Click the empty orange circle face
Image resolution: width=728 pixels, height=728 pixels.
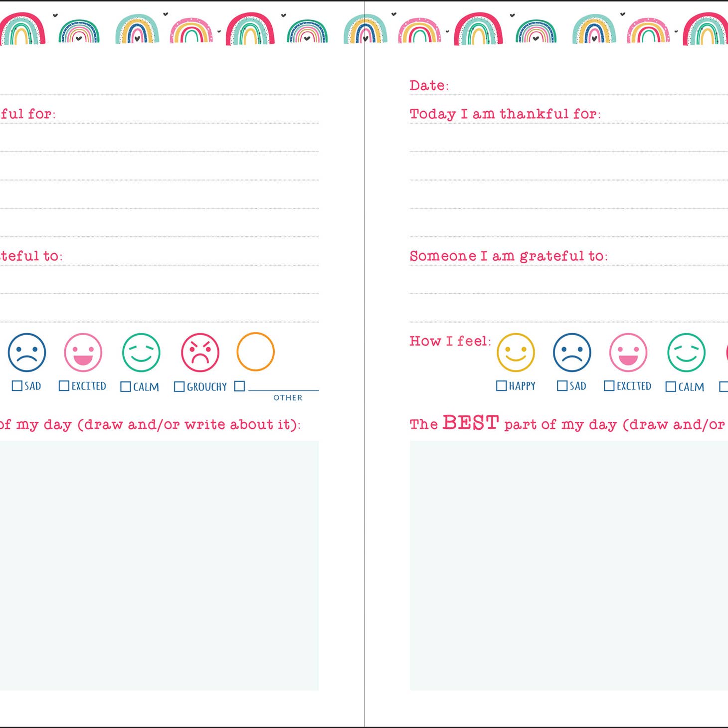point(255,352)
